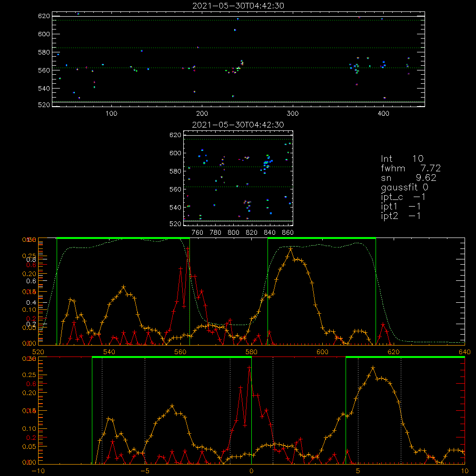Click x-axis label 820 of the middle panel
The height and width of the screenshot is (476, 476).
coord(252,233)
